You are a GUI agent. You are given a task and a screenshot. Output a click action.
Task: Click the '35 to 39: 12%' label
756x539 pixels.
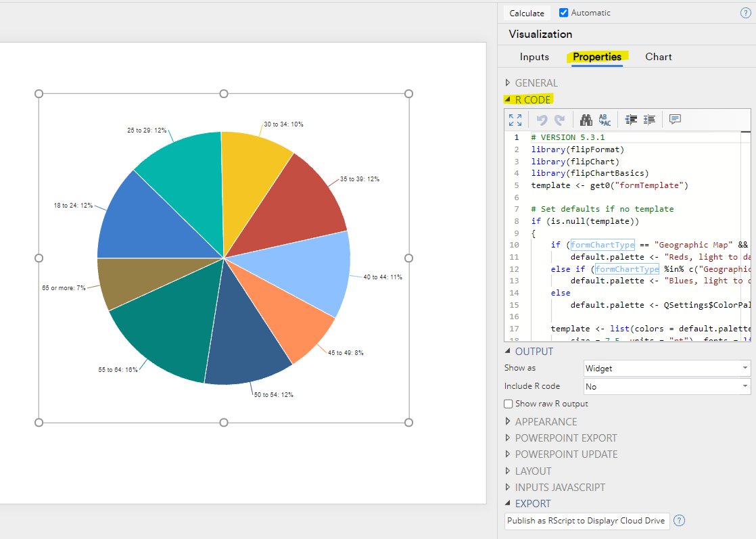360,179
